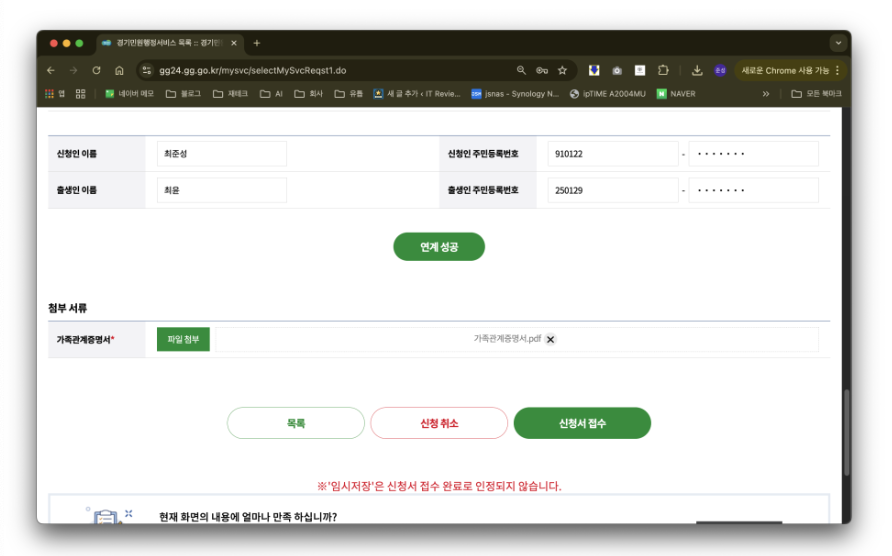Open the Chrome downloads icon
The width and height of the screenshot is (892, 556).
coord(697,71)
